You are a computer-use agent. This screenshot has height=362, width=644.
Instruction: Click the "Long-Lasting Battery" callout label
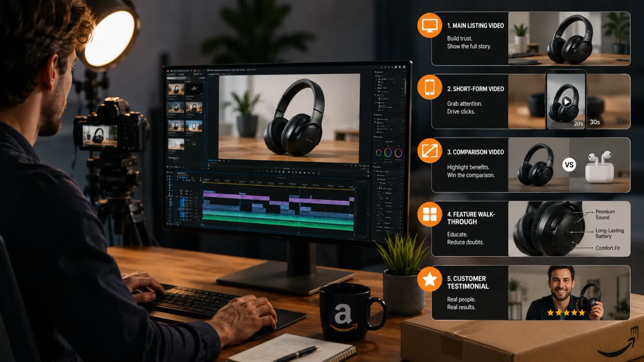pos(609,233)
